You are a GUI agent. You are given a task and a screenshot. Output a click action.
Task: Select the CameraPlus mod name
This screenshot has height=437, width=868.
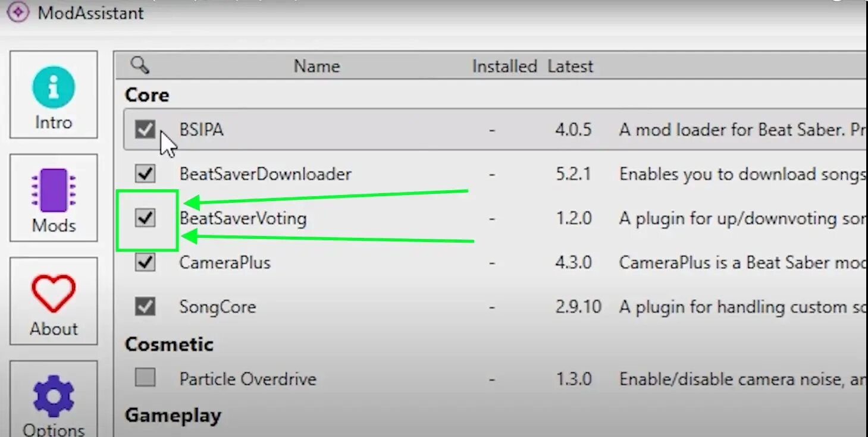[x=225, y=262]
